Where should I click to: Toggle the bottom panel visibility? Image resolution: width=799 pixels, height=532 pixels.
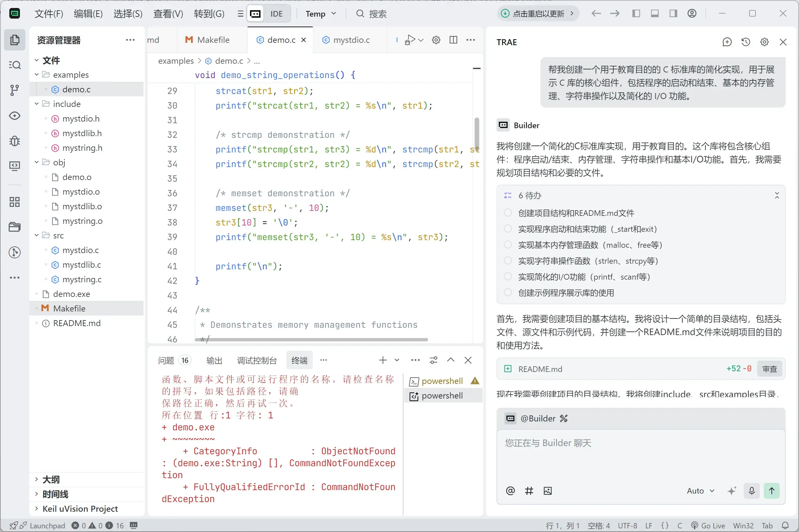(x=655, y=14)
